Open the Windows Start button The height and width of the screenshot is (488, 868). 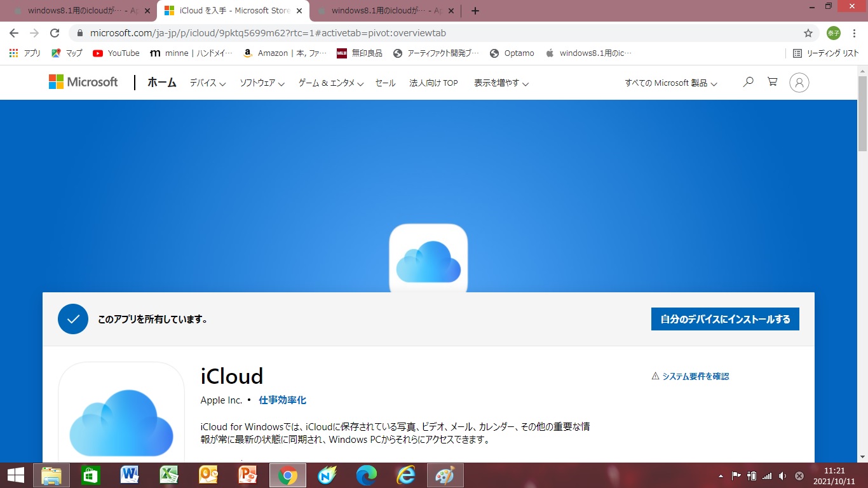pos(15,475)
